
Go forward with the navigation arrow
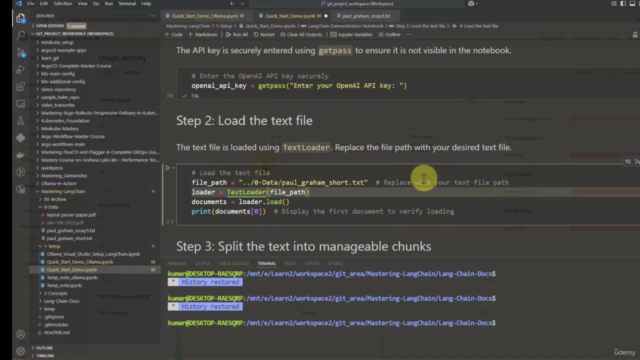click(242, 4)
